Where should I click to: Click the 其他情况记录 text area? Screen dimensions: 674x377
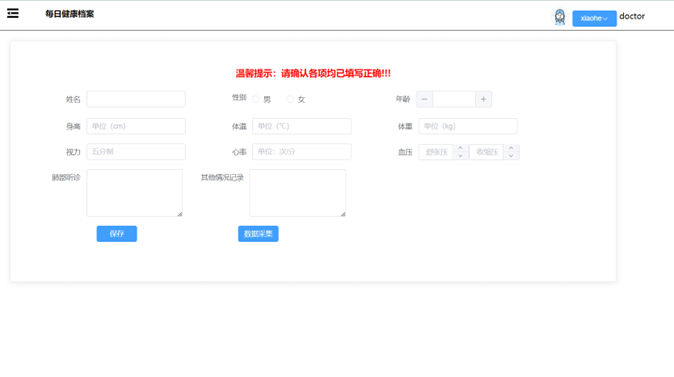coord(297,193)
